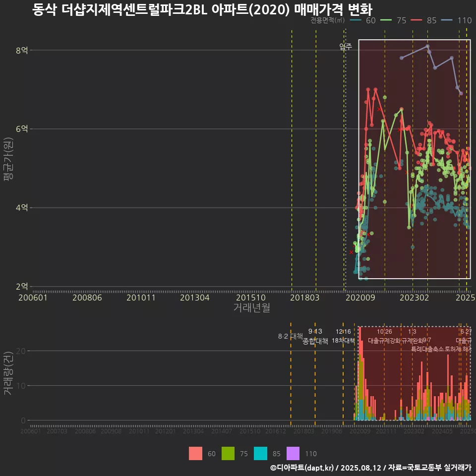Click '201201' on the volume chart x-axis
Image resolution: width=476 pixels, height=476 pixels.
click(x=166, y=431)
